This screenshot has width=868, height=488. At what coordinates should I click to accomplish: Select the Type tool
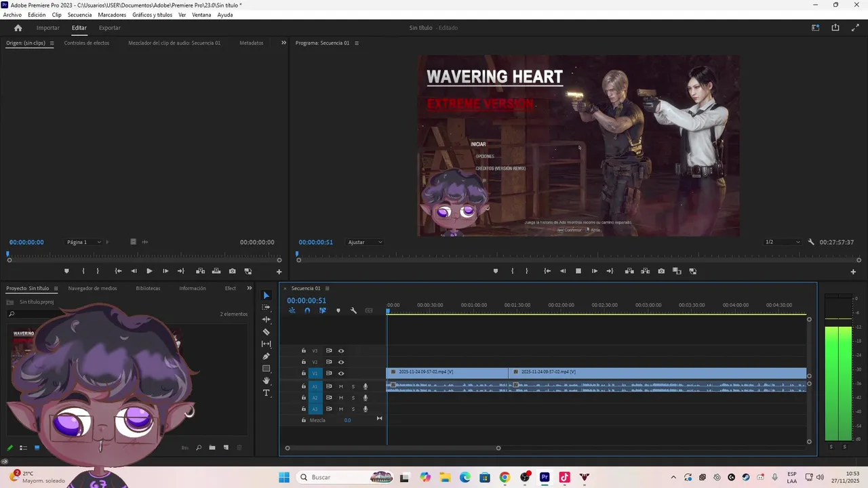(267, 393)
